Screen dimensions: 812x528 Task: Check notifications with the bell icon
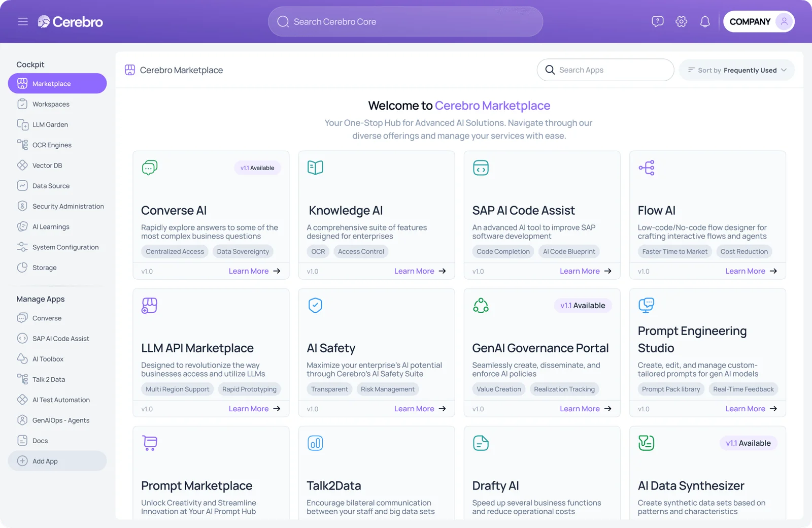(x=705, y=21)
